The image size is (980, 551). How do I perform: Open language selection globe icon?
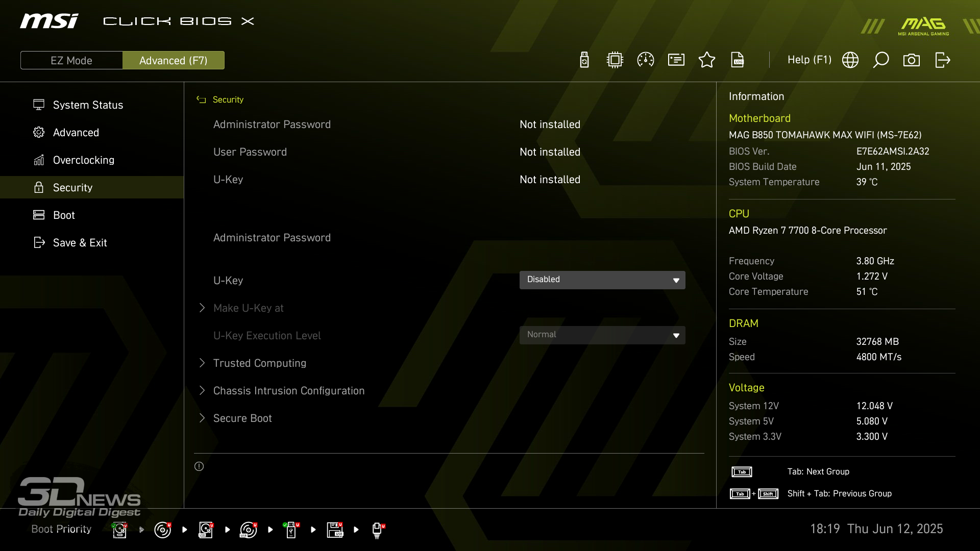coord(850,60)
